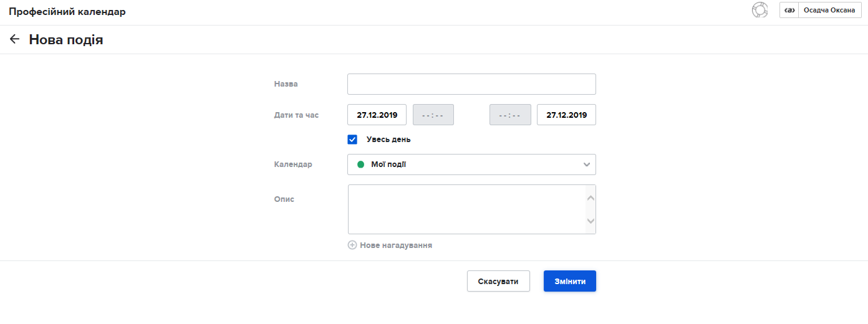868x324 pixels.
Task: Click the Професійний календар header title
Action: click(67, 12)
